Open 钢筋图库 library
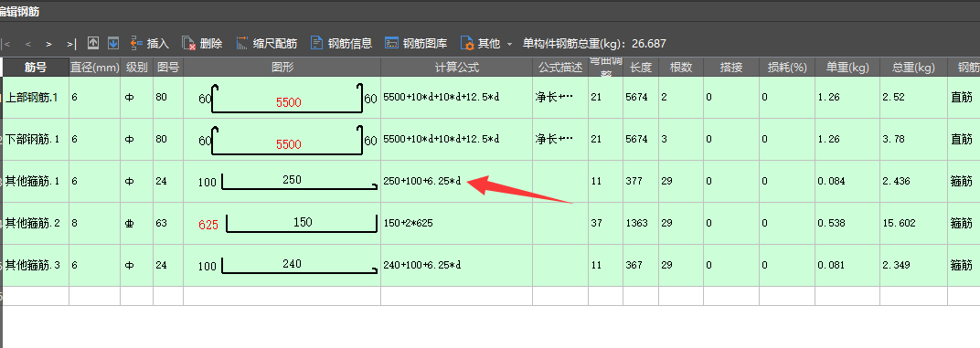Image resolution: width=980 pixels, height=348 pixels. (416, 43)
